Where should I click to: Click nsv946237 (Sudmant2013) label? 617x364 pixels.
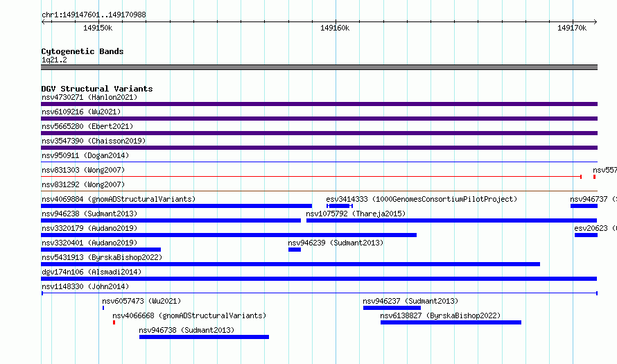[410, 301]
